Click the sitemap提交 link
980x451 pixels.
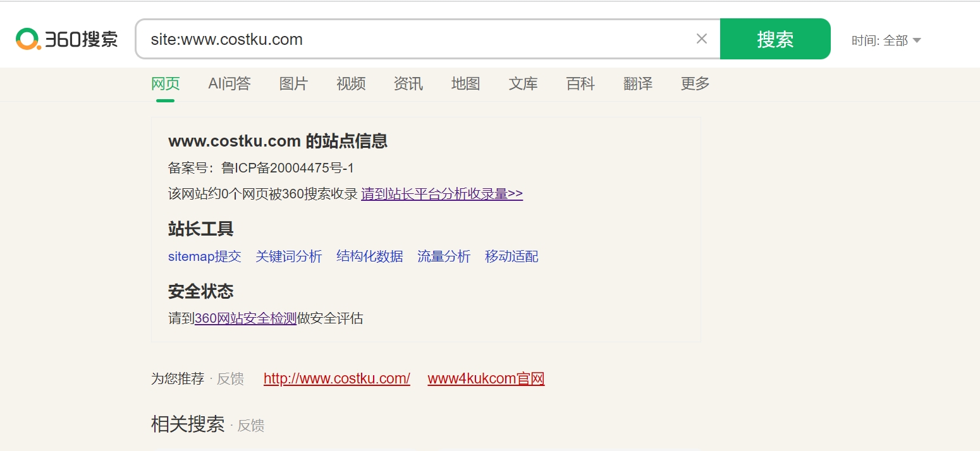[205, 256]
